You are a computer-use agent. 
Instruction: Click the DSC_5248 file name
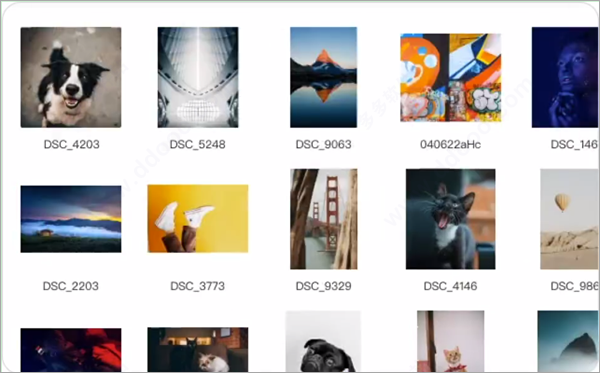(x=197, y=144)
